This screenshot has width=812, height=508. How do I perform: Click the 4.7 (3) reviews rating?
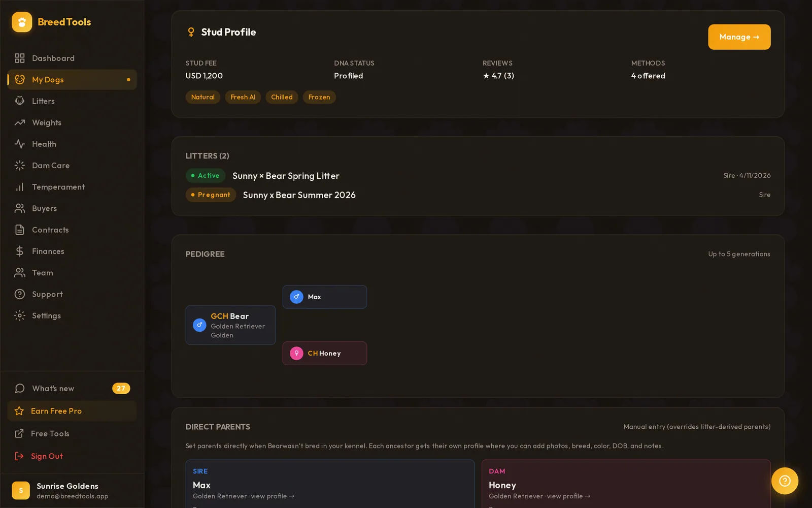[498, 76]
